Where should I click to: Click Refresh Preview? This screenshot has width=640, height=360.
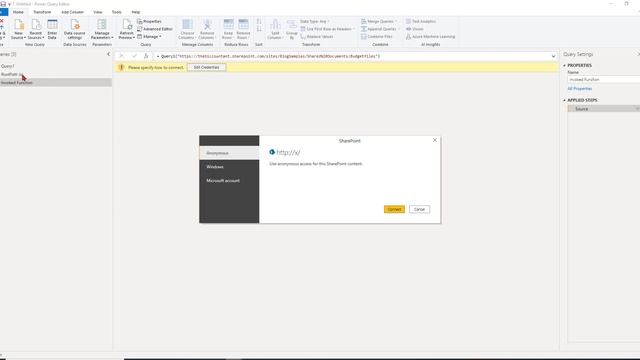127,30
